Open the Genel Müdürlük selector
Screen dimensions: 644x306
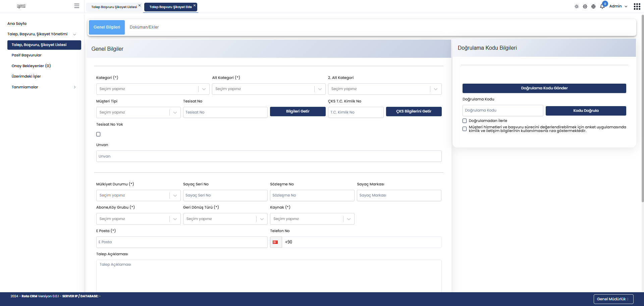pyautogui.click(x=613, y=299)
